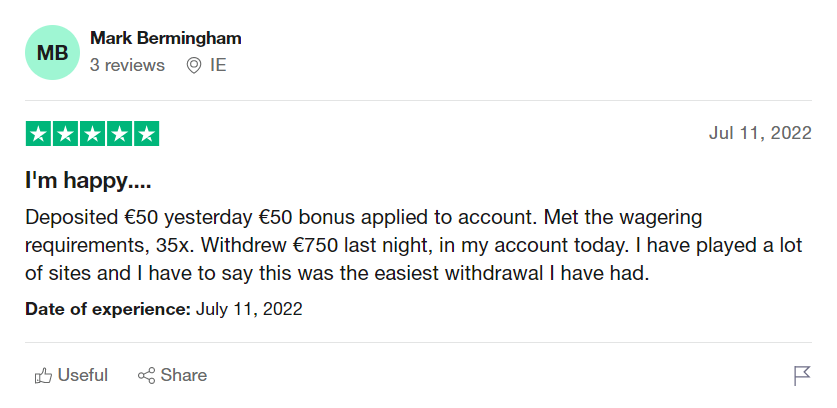This screenshot has height=408, width=837.
Task: Click the share network icon
Action: coord(146,376)
